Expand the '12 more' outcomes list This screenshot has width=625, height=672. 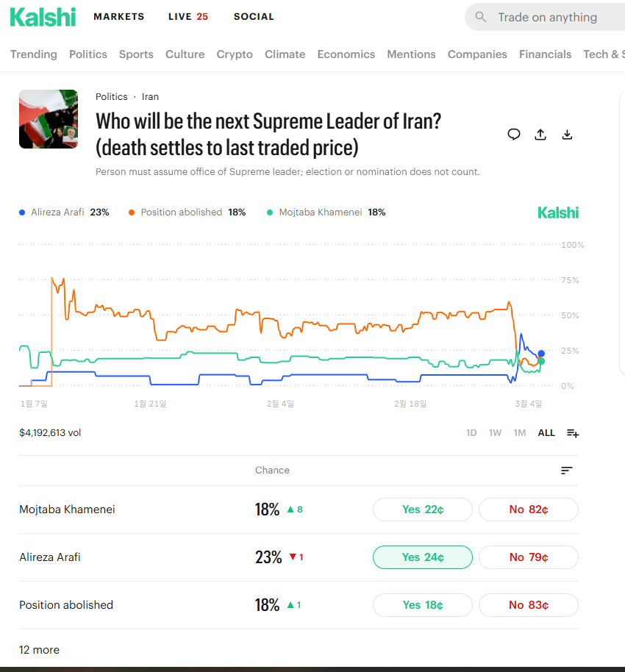(x=39, y=650)
